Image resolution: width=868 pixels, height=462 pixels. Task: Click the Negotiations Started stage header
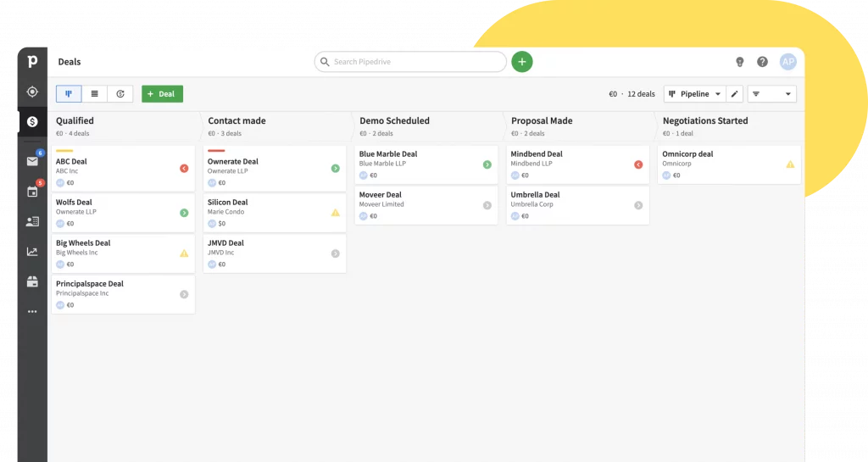pos(705,120)
